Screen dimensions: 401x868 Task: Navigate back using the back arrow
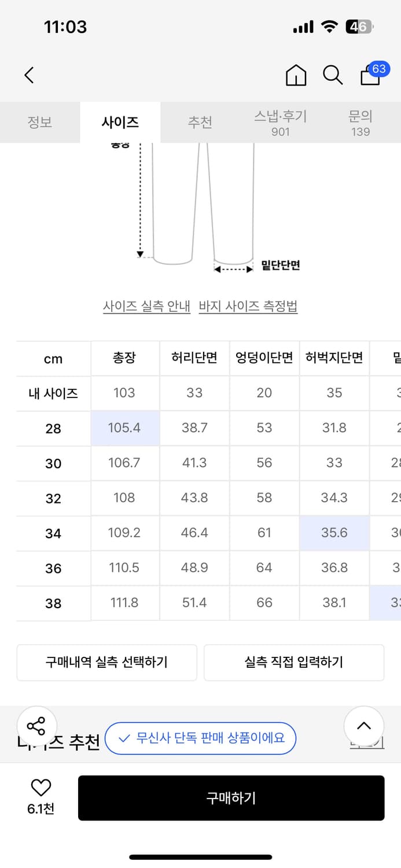(29, 75)
